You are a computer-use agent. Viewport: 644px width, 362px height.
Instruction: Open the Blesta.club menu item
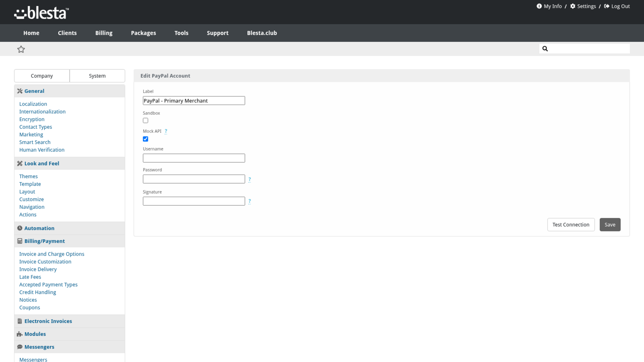coord(262,33)
